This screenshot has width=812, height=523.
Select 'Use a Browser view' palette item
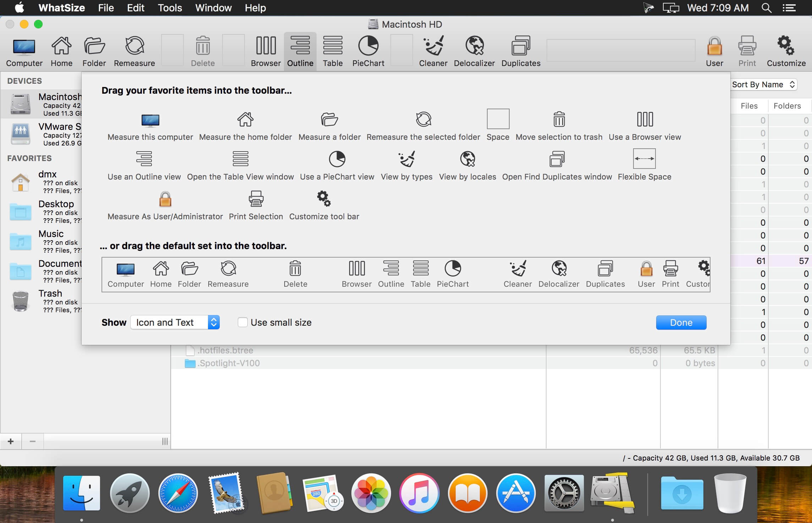pyautogui.click(x=645, y=126)
